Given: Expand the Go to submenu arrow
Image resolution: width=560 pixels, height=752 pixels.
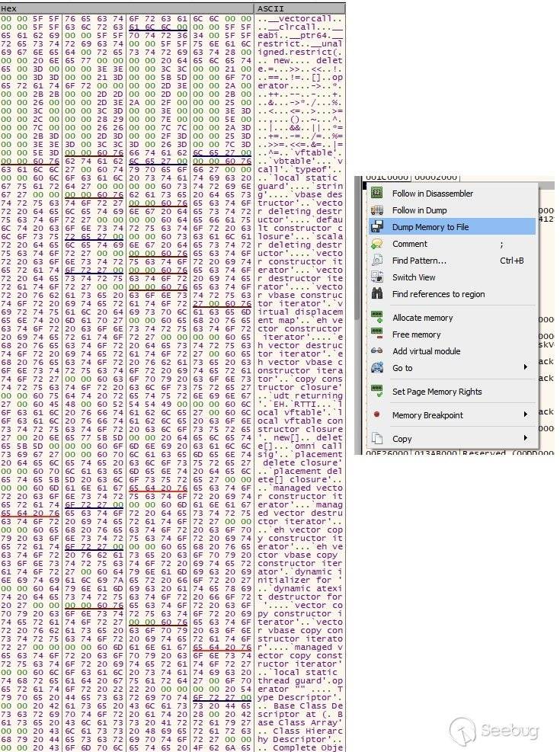Looking at the screenshot, I should (526, 367).
